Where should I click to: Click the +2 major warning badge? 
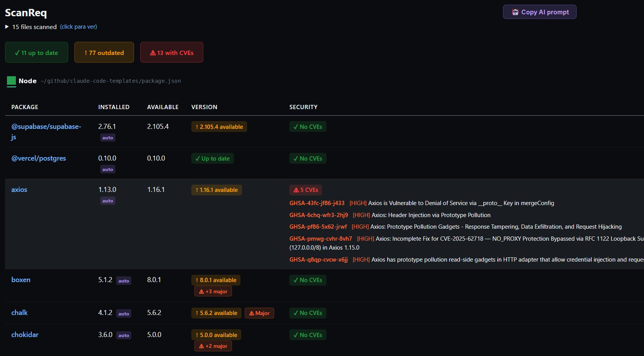[213, 346]
